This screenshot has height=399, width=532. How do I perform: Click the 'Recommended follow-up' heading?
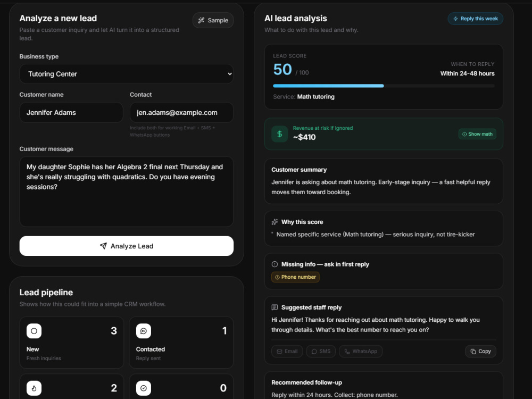coord(306,383)
